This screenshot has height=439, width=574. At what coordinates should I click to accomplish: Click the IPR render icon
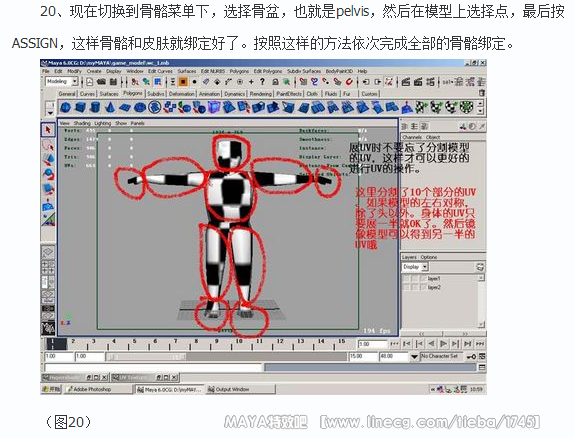(x=418, y=82)
